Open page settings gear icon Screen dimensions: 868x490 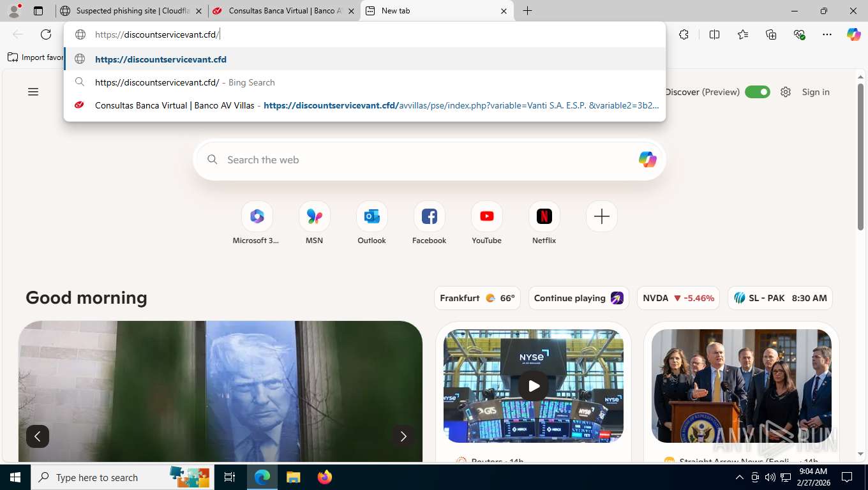(786, 92)
